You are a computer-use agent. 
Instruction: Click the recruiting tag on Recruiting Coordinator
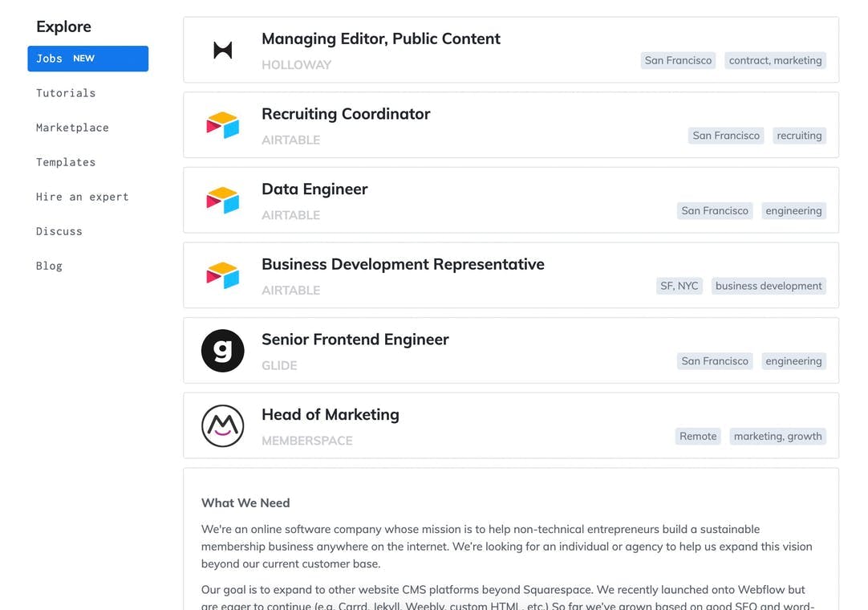tap(799, 136)
